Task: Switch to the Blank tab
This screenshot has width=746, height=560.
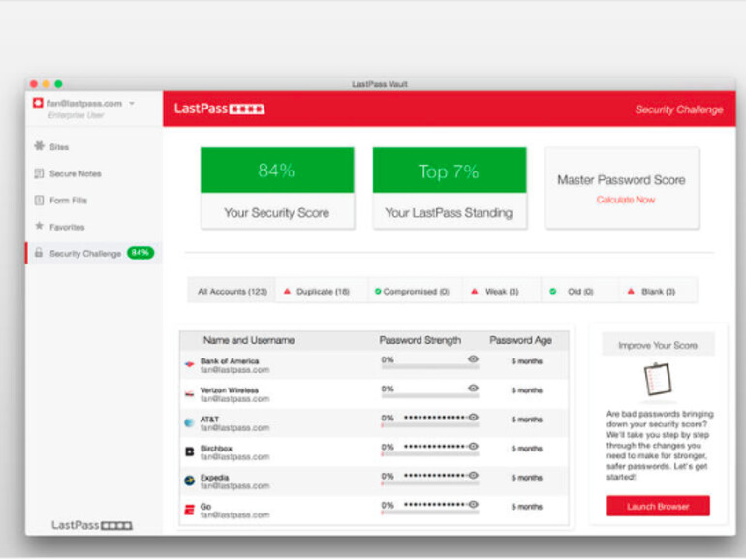Action: pyautogui.click(x=658, y=292)
